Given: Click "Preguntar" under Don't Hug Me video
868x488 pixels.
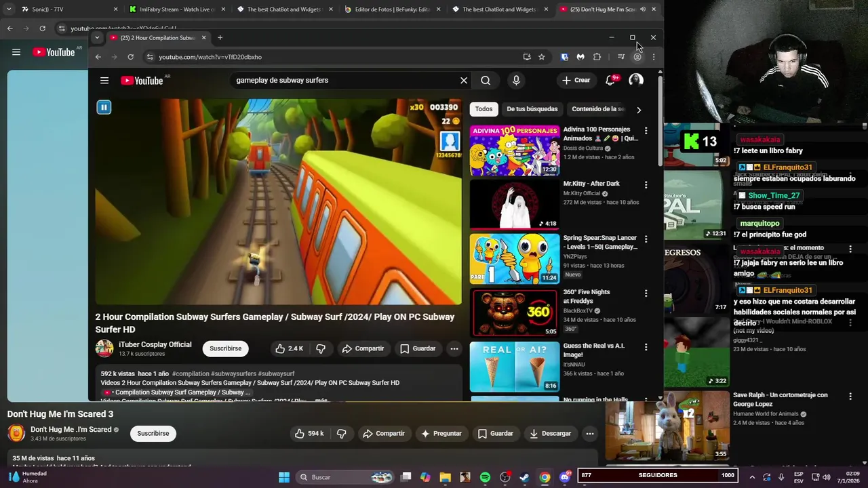Looking at the screenshot, I should tap(441, 433).
